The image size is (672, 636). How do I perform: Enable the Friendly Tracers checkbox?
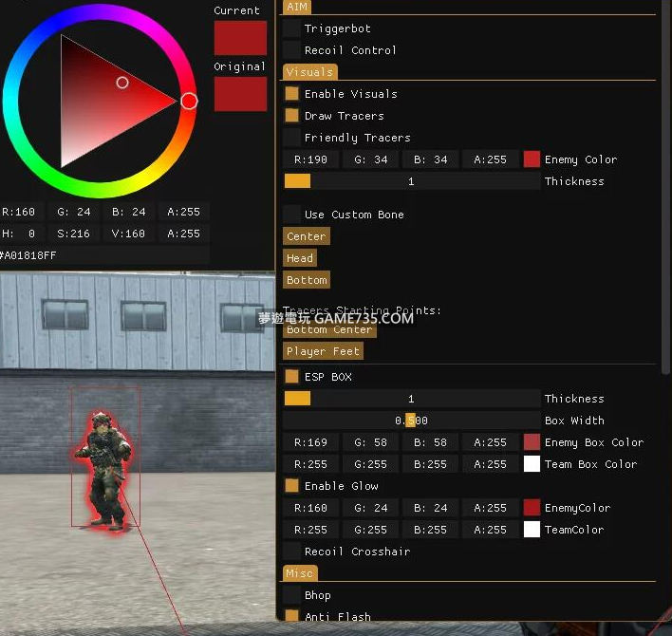[x=291, y=138]
